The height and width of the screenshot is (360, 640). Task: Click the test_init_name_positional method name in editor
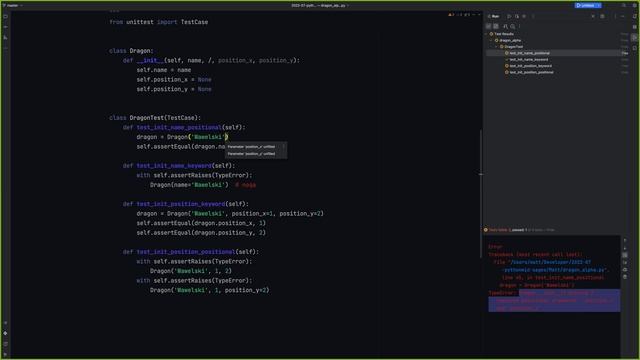179,127
